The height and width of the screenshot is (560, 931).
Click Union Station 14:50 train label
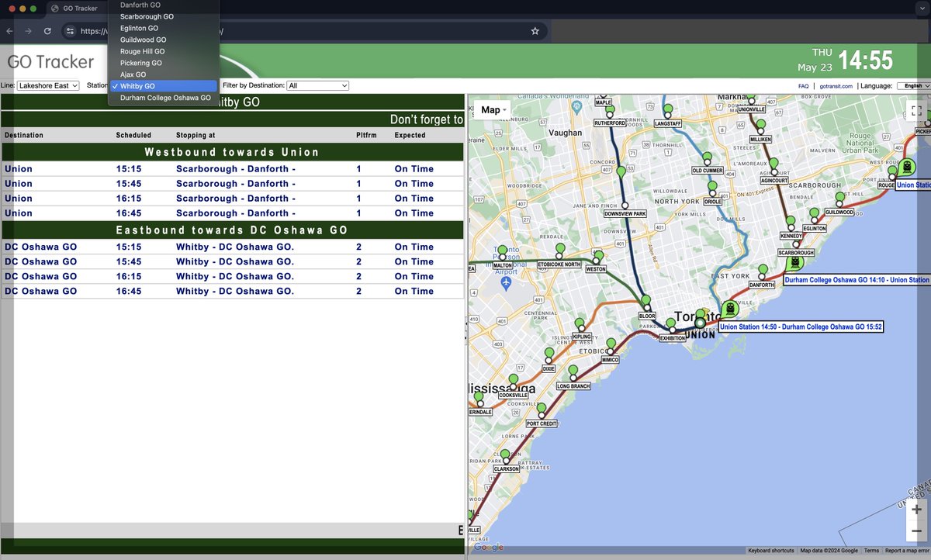pyautogui.click(x=801, y=327)
